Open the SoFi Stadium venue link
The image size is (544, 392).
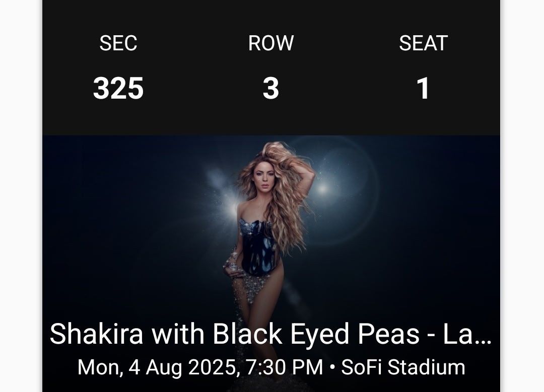point(403,367)
